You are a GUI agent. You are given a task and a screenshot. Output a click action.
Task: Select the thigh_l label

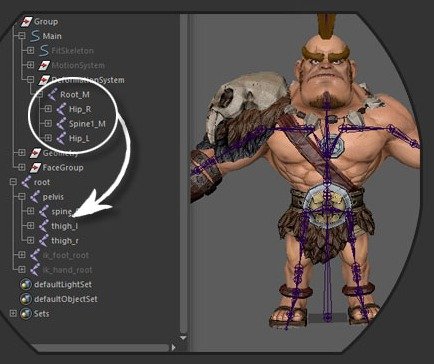coord(65,226)
